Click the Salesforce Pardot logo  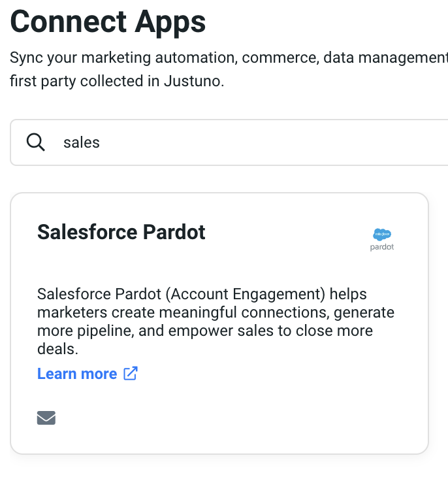tap(382, 240)
